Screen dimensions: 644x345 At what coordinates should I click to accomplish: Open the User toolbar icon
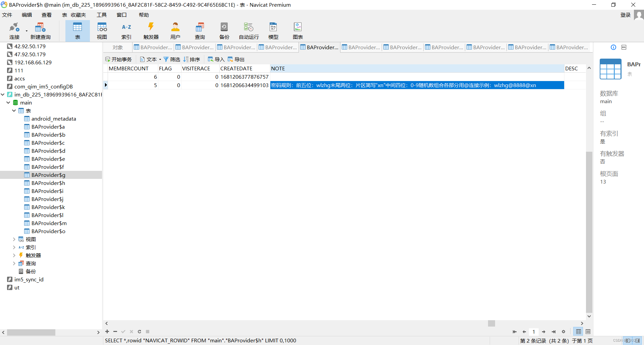tap(175, 31)
